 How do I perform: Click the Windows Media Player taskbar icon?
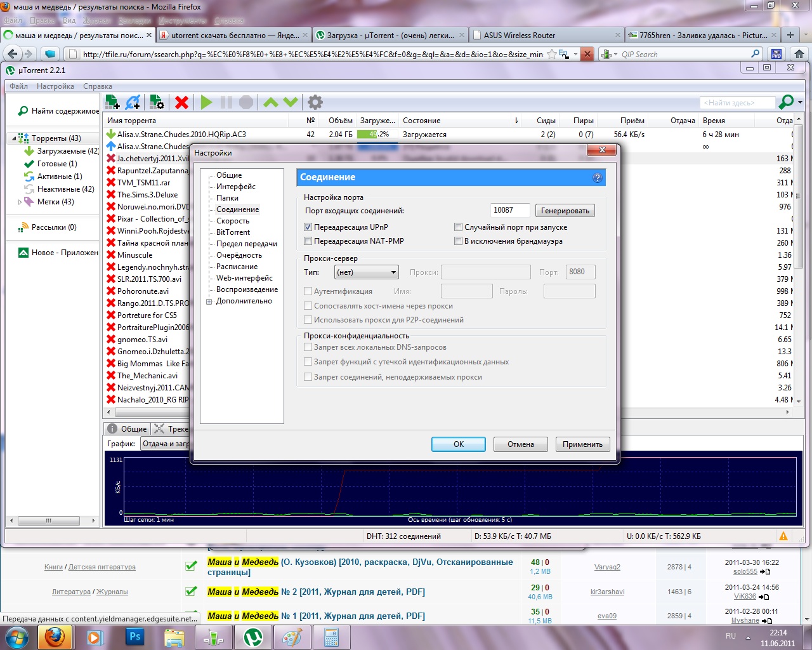click(95, 637)
